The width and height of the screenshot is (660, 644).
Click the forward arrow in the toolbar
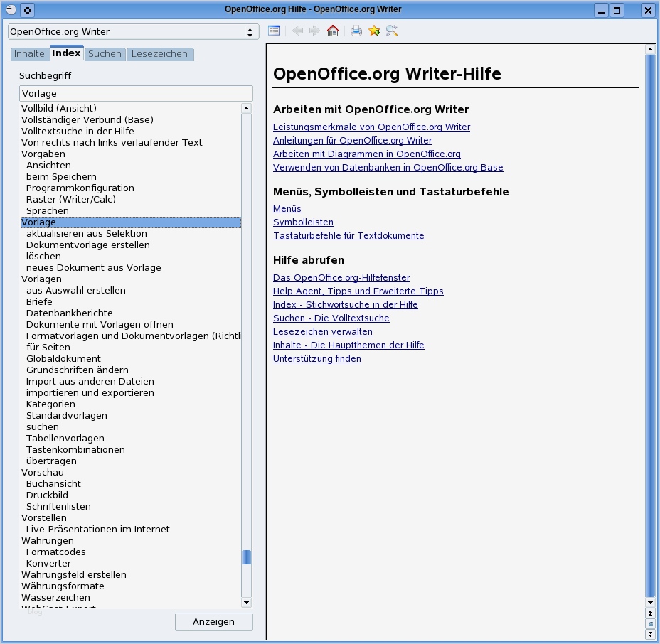point(314,31)
